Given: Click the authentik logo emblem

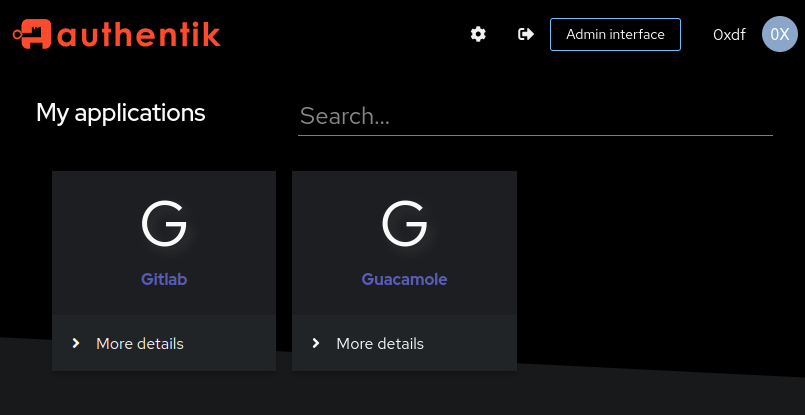Looking at the screenshot, I should coord(32,34).
